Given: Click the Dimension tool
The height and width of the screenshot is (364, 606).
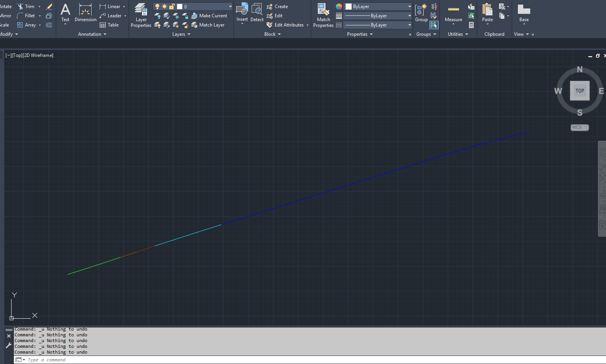Looking at the screenshot, I should [85, 13].
